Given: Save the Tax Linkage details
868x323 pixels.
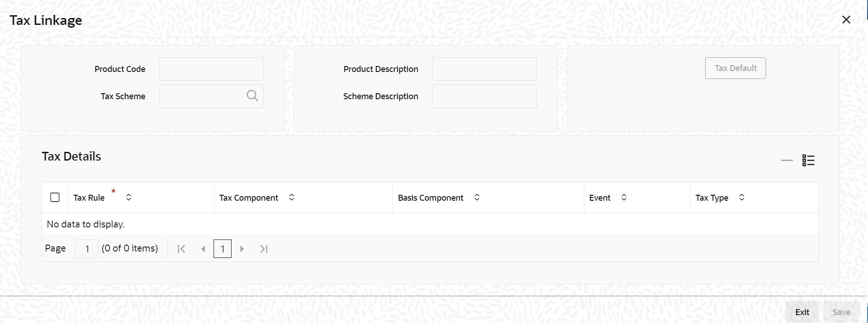Looking at the screenshot, I should coord(841,312).
